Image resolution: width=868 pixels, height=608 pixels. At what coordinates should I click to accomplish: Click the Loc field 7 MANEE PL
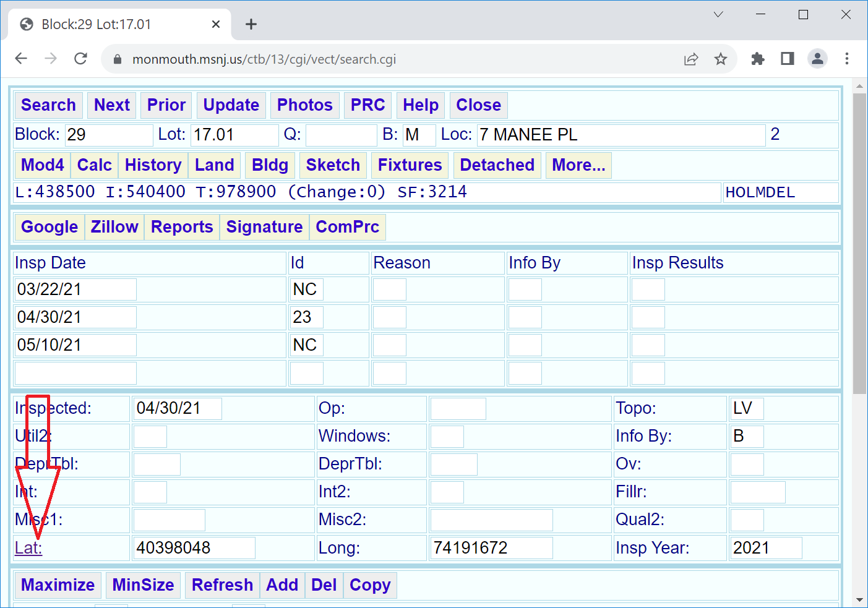621,135
